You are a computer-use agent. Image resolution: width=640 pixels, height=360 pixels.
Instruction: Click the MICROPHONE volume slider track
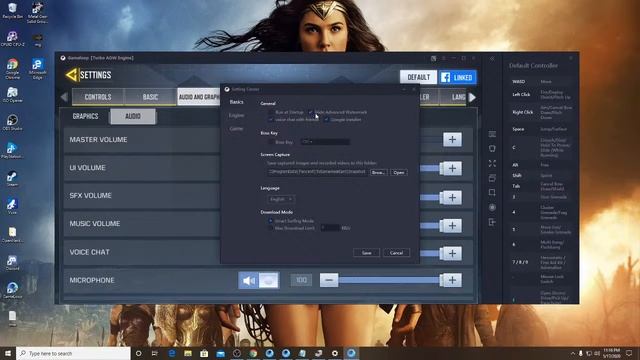pos(389,280)
